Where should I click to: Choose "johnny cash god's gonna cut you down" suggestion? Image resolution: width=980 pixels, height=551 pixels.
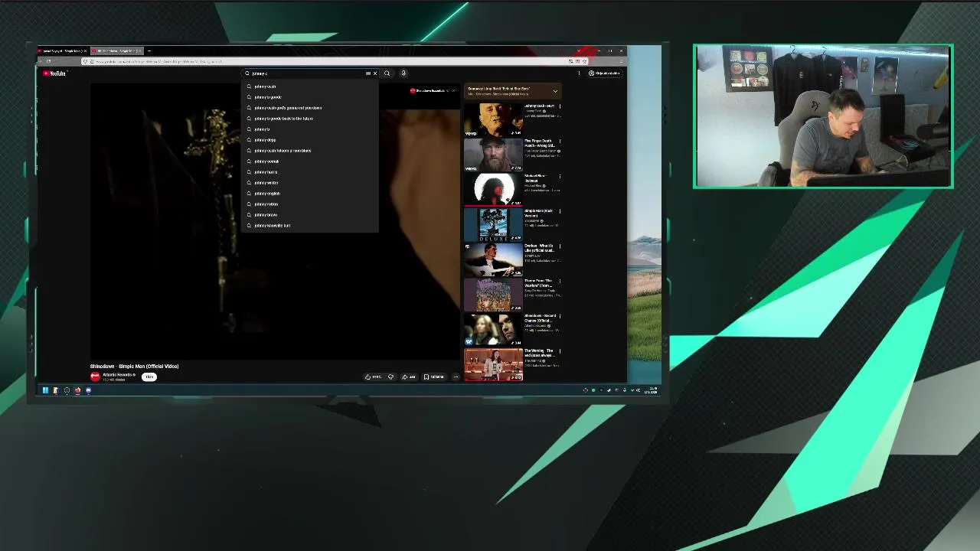click(x=310, y=108)
